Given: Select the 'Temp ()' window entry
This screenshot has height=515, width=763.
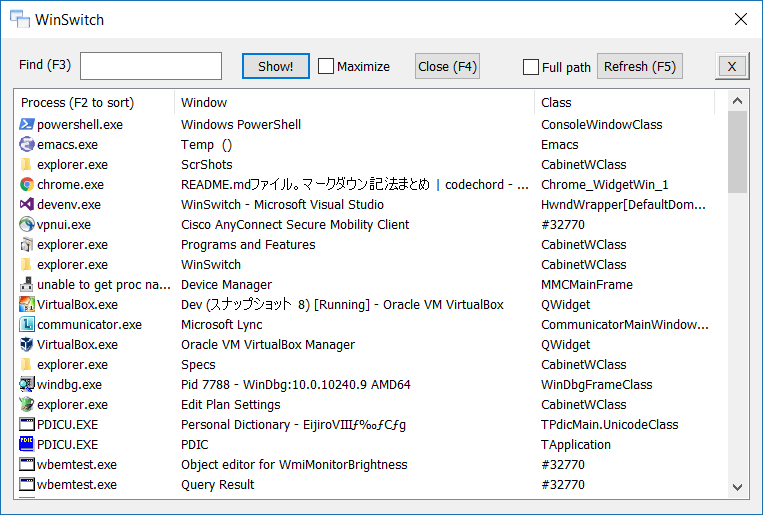Looking at the screenshot, I should [206, 145].
